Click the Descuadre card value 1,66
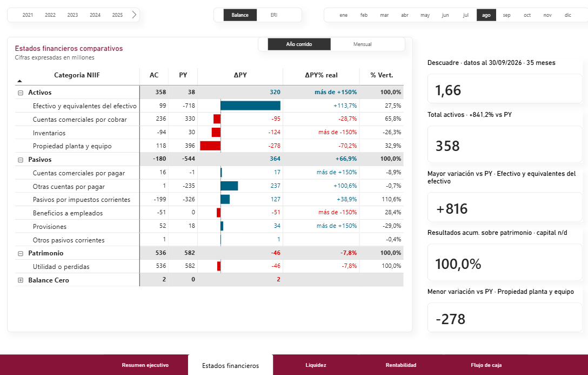 click(447, 90)
